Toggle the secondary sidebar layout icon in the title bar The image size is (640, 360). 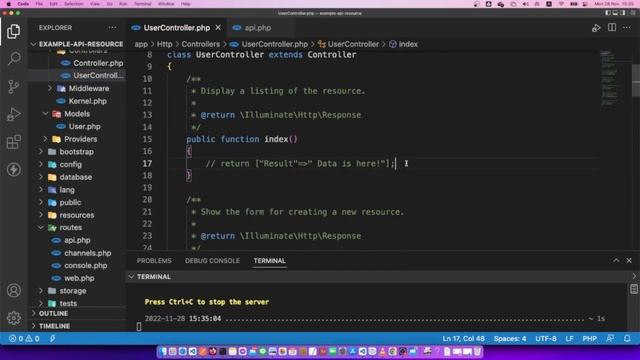[x=623, y=13]
